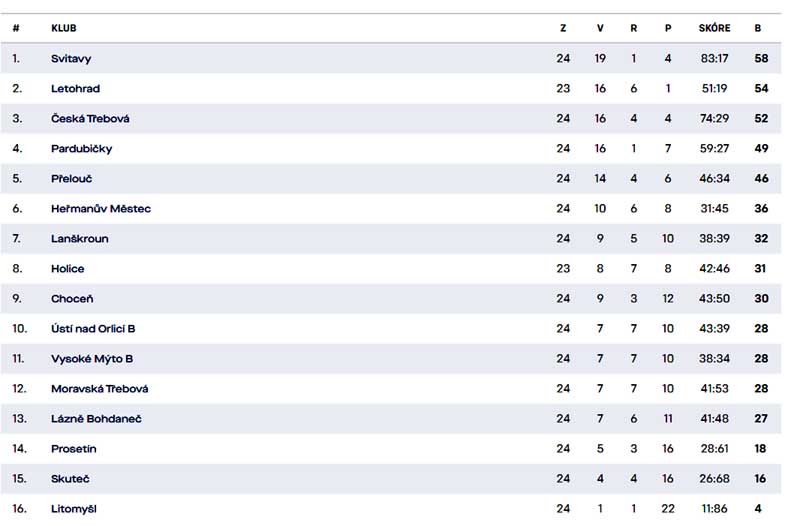The width and height of the screenshot is (794, 526).
Task: Click the SKÓRE column header
Action: (714, 28)
